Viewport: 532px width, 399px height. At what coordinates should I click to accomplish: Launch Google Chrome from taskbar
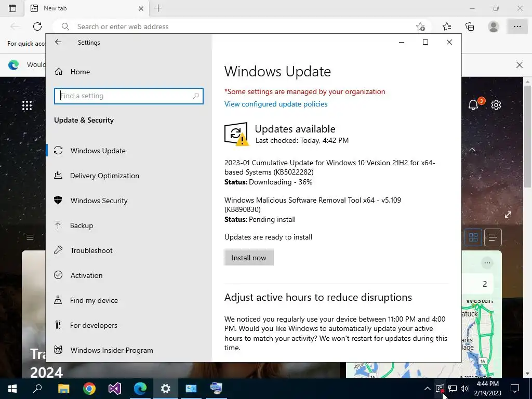point(89,389)
